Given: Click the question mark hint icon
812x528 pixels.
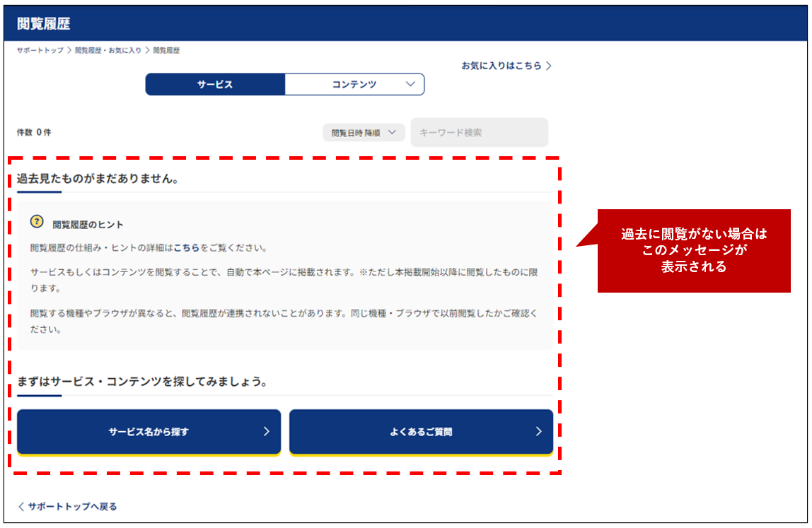Looking at the screenshot, I should pos(37,222).
